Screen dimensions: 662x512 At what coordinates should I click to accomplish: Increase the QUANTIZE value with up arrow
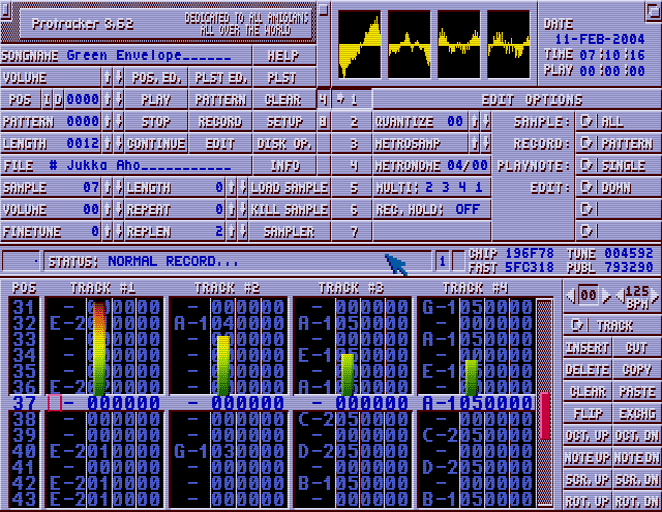(475, 122)
